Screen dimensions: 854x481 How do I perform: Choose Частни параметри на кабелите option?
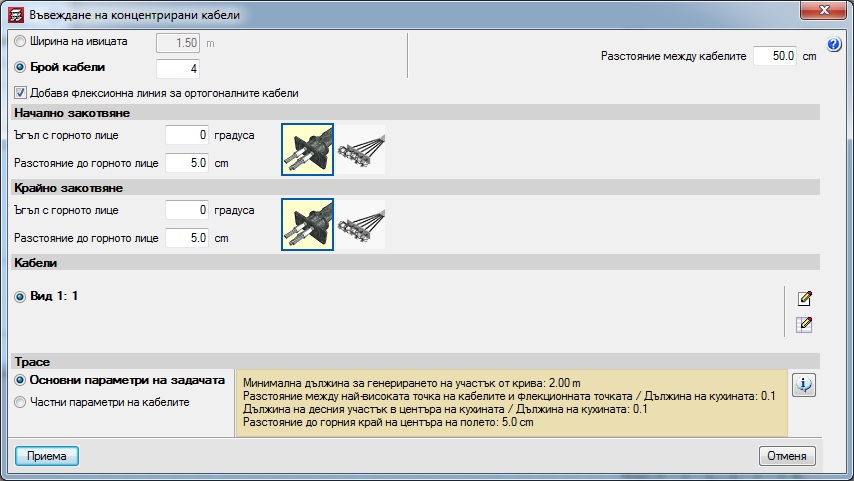pyautogui.click(x=20, y=403)
